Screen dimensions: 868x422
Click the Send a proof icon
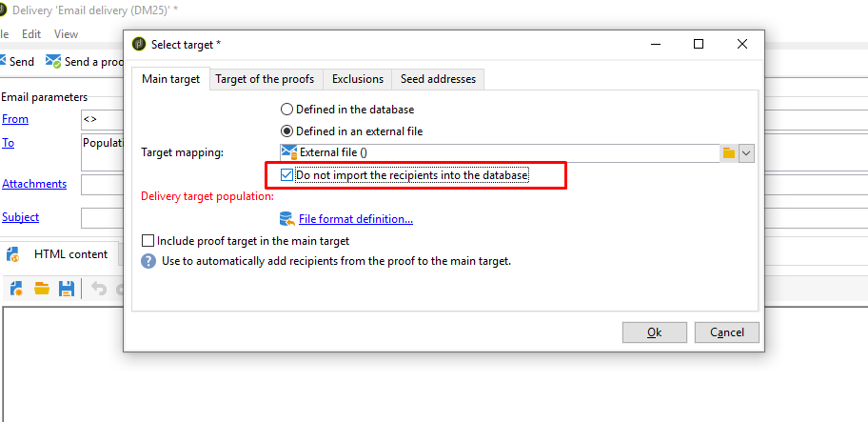tap(53, 62)
